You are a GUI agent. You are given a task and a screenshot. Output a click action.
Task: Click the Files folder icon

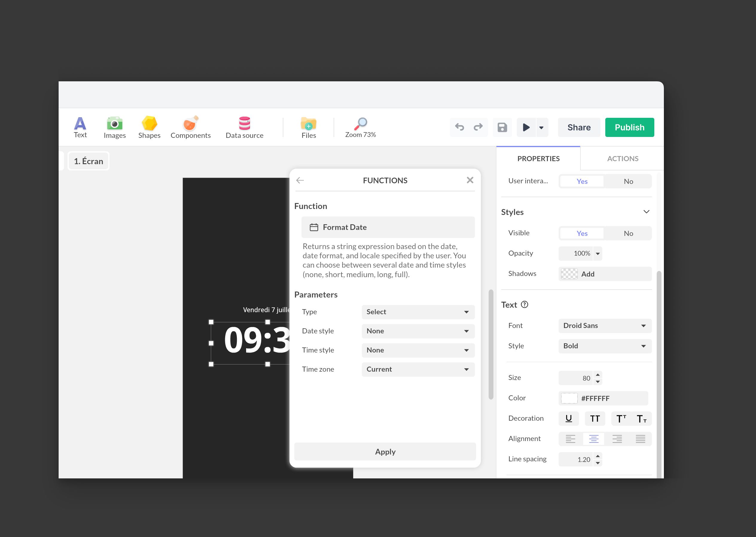[309, 127]
